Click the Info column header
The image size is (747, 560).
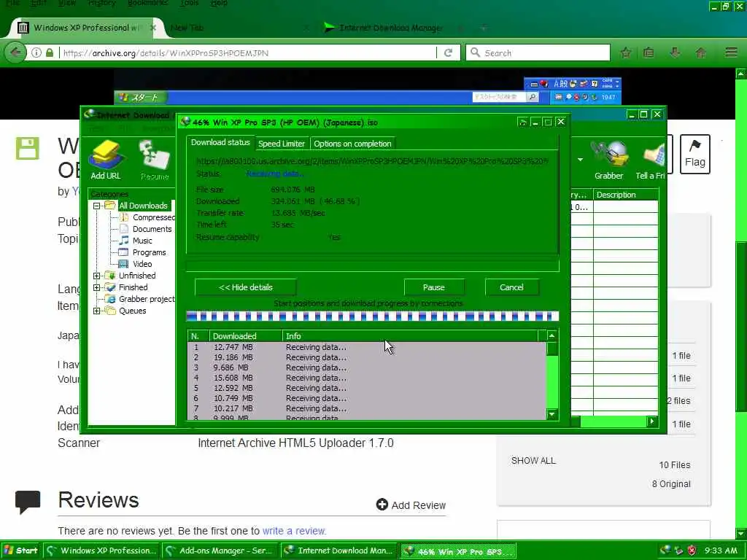pyautogui.click(x=410, y=336)
